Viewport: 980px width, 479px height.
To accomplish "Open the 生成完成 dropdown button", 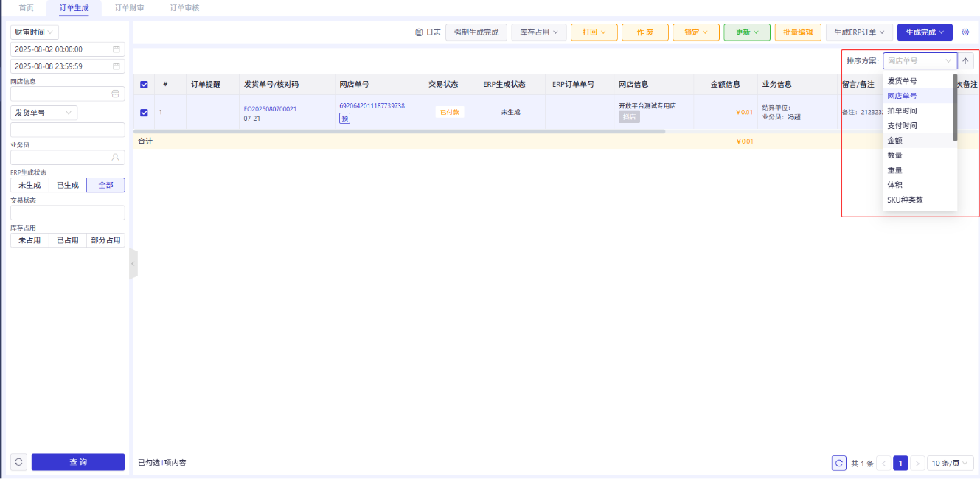I will point(925,32).
